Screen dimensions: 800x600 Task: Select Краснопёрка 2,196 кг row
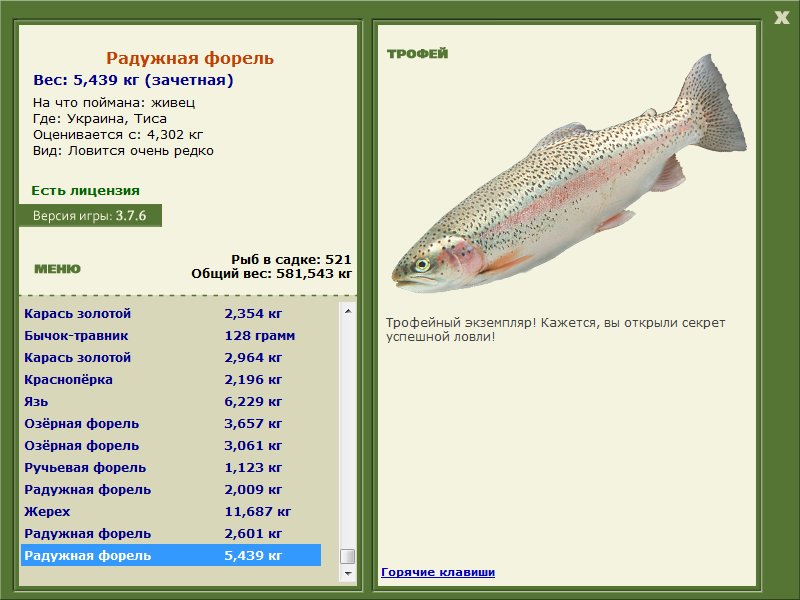coord(171,379)
